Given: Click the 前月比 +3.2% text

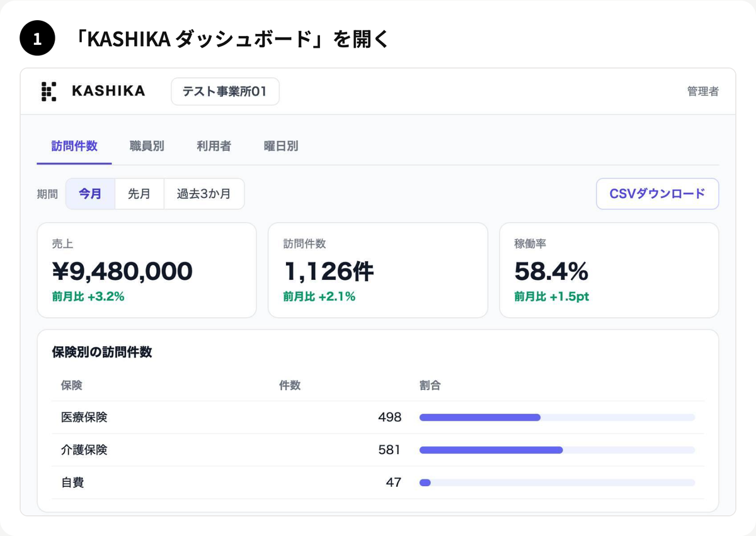Looking at the screenshot, I should pyautogui.click(x=88, y=296).
